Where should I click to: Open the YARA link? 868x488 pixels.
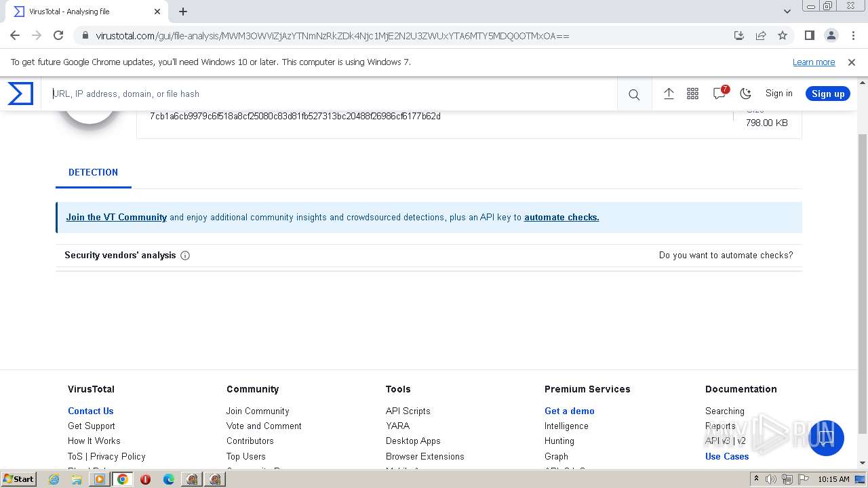(x=397, y=426)
